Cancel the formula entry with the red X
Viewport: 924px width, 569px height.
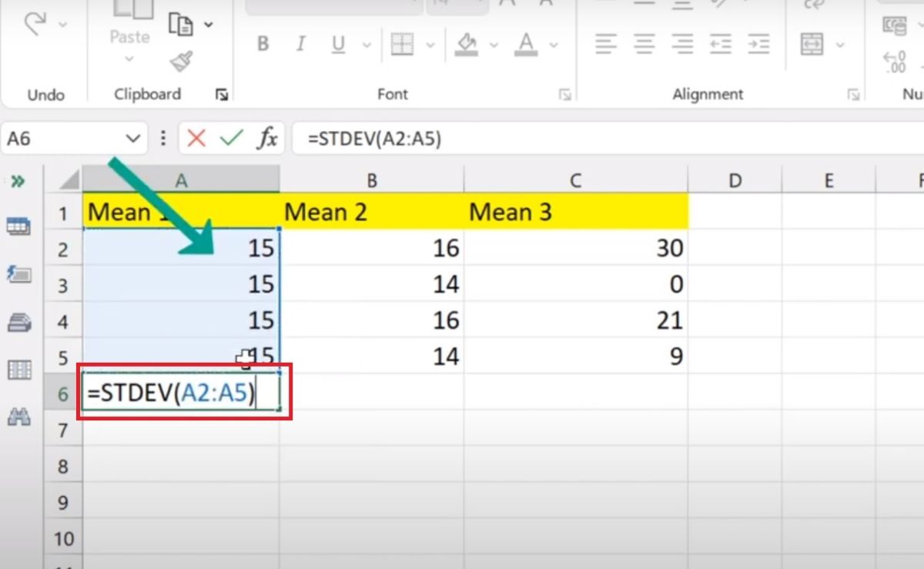(x=196, y=139)
